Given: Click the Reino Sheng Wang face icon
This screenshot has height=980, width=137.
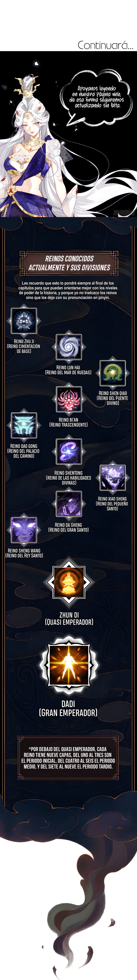Looking at the screenshot, I should pos(24,530).
